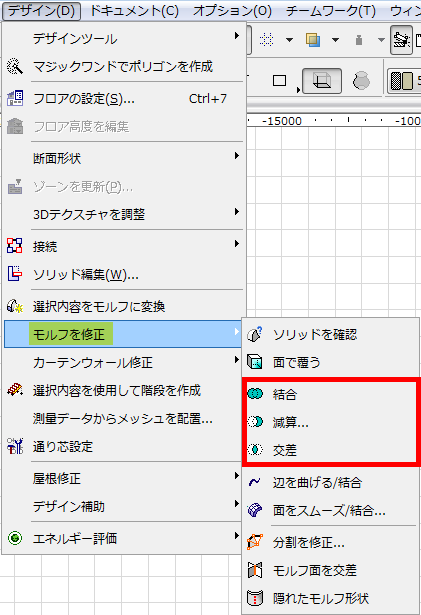
Task: Choose ソリッドを確認 in submenu
Action: (x=315, y=335)
